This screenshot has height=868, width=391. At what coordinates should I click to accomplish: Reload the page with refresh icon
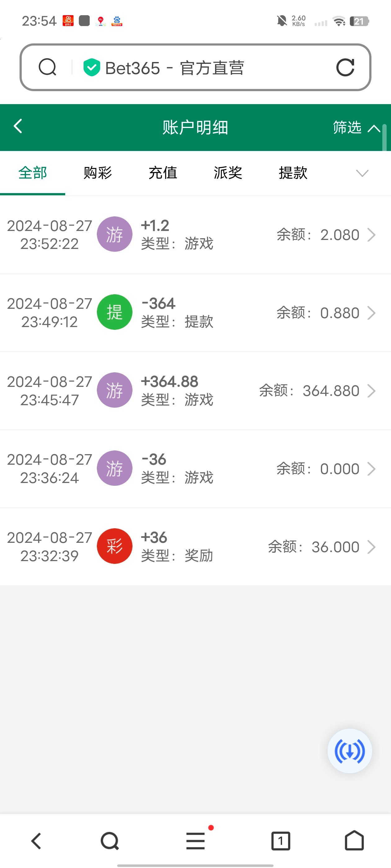coord(345,67)
